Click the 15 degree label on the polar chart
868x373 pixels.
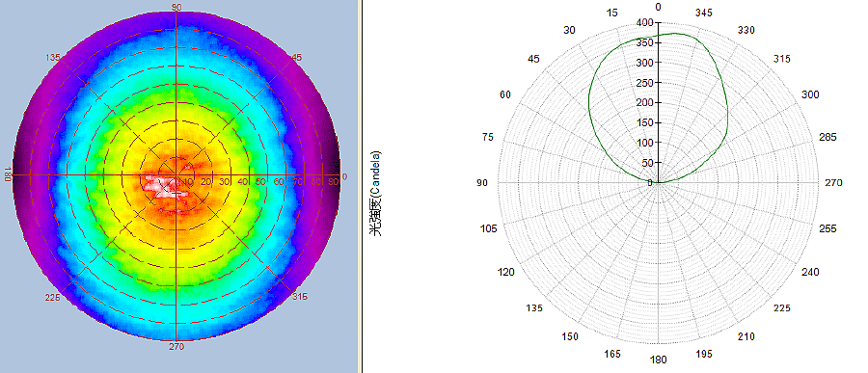612,13
